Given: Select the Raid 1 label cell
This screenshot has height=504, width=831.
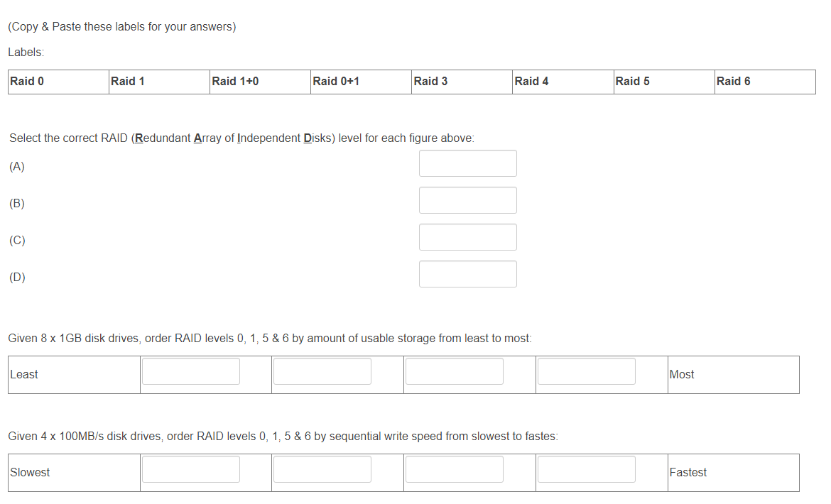Looking at the screenshot, I should tap(158, 82).
